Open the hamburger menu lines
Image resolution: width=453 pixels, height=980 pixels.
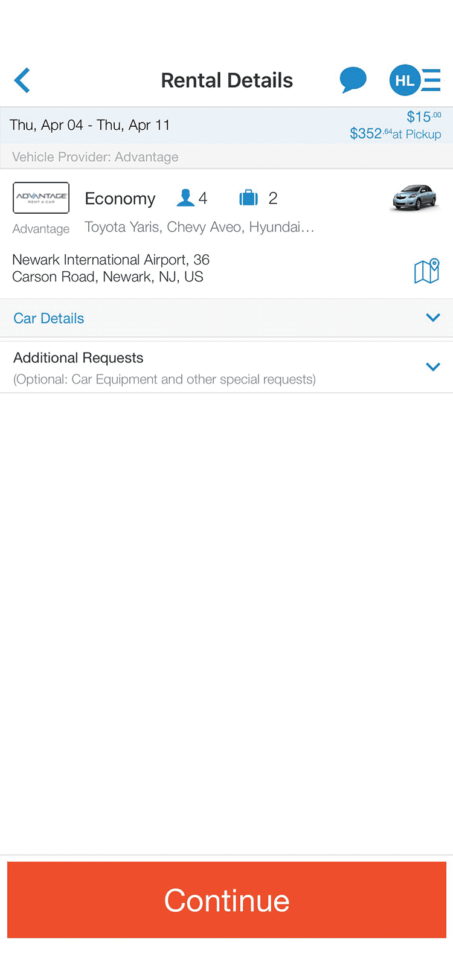[x=431, y=80]
